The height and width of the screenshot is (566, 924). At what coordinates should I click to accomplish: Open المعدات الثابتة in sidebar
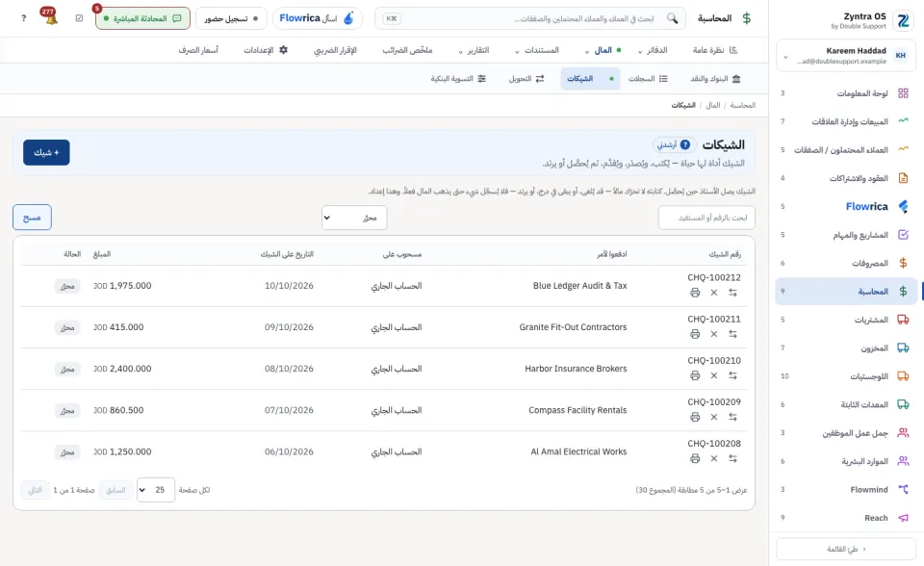pyautogui.click(x=846, y=404)
